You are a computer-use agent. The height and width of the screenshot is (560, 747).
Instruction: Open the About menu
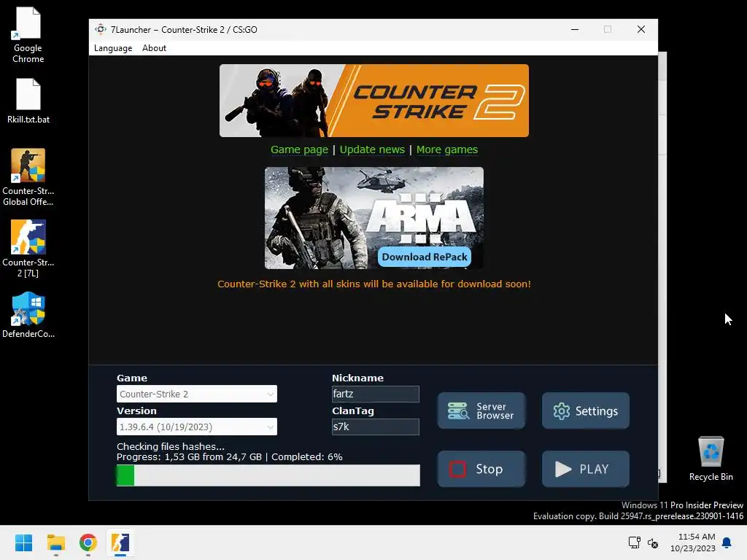tap(154, 48)
